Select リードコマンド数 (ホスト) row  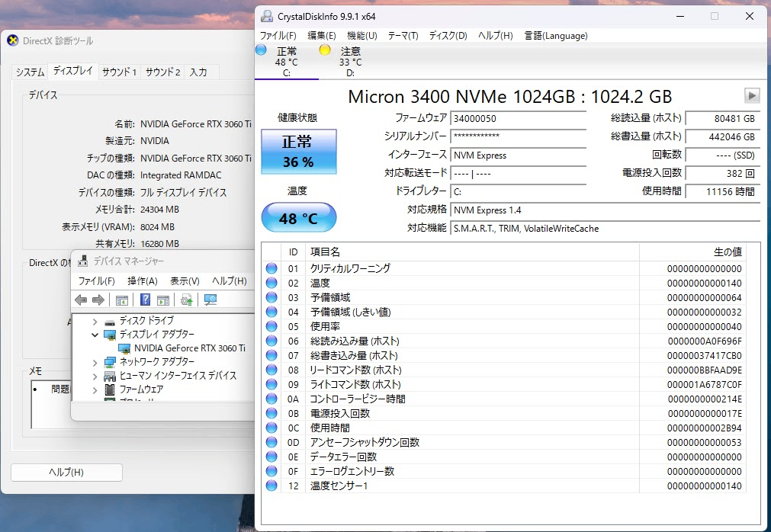click(504, 370)
